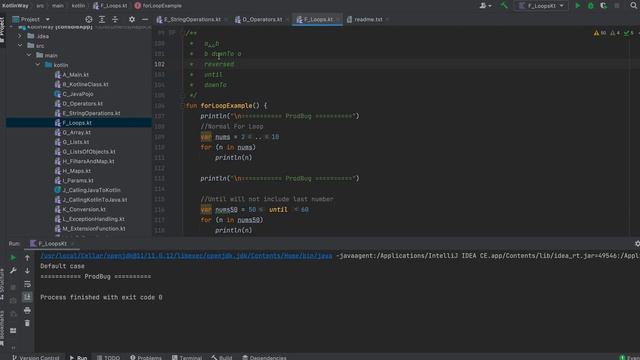Screen dimensions: 640x360
Task: Open the Build tool window
Action: point(222,358)
